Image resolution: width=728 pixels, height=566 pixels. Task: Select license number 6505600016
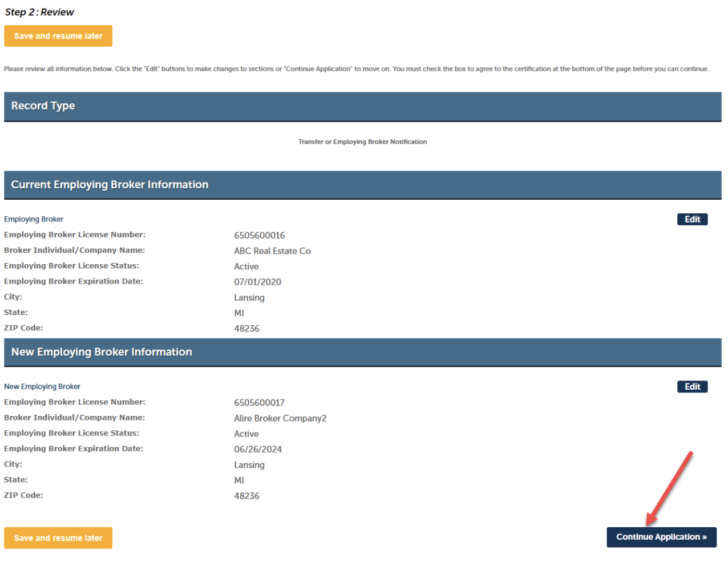(260, 236)
